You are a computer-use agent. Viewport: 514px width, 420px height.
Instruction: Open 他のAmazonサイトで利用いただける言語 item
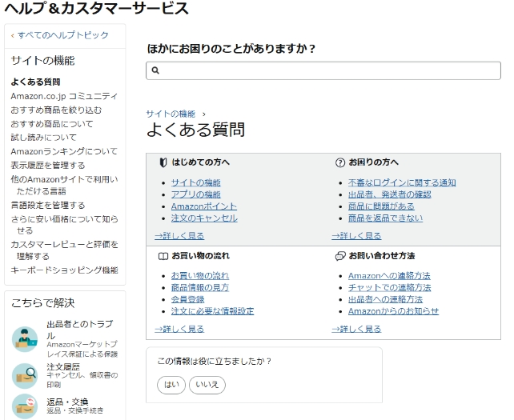pyautogui.click(x=64, y=185)
